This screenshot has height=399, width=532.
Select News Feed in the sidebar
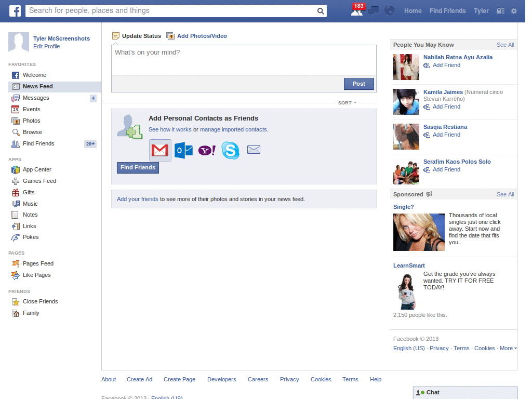tap(54, 87)
